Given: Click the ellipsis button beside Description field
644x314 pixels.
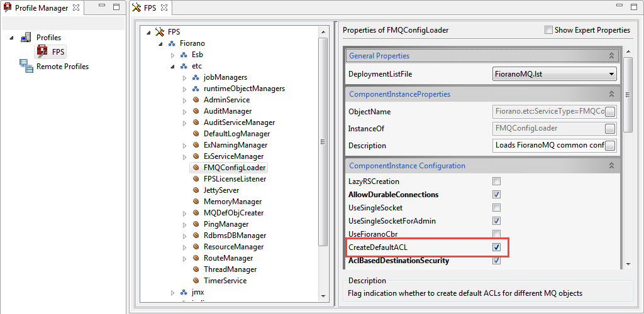Looking at the screenshot, I should (609, 146).
